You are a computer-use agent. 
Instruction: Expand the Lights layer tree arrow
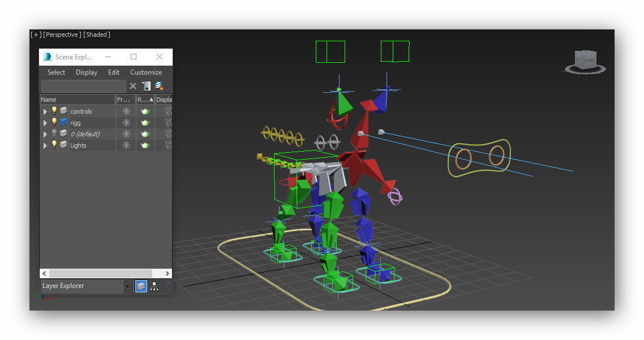[x=45, y=145]
